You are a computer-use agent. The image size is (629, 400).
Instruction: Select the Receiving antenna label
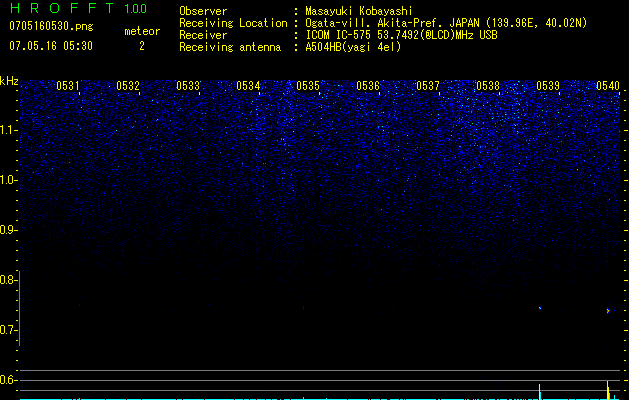(x=230, y=47)
